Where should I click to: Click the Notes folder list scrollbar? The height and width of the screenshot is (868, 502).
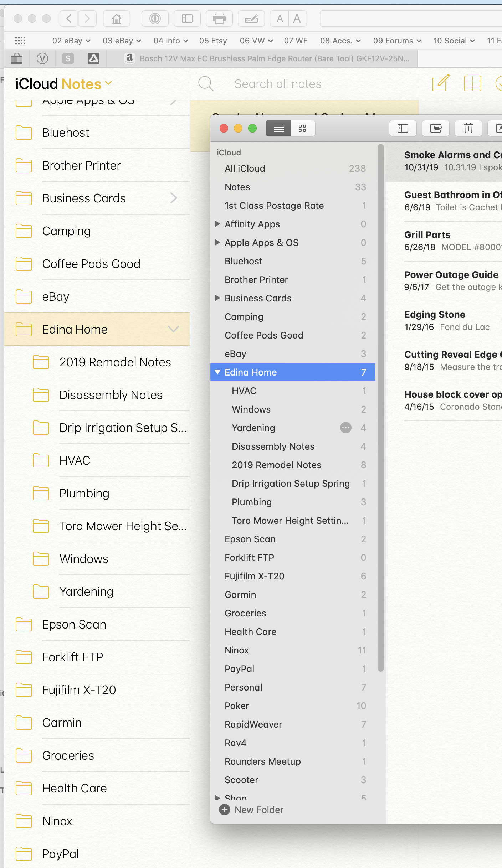point(380,408)
